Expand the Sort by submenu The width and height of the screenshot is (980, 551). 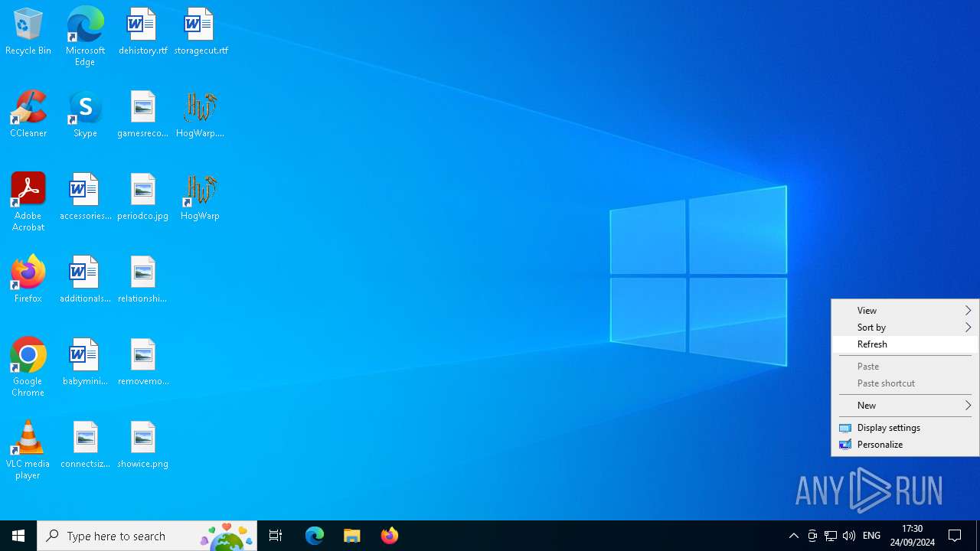[x=905, y=328]
